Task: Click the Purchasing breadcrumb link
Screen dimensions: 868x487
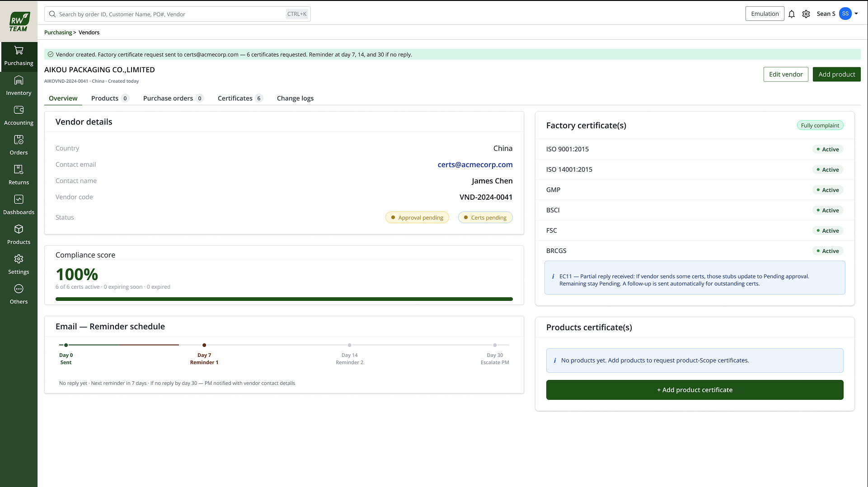Action: (x=58, y=33)
